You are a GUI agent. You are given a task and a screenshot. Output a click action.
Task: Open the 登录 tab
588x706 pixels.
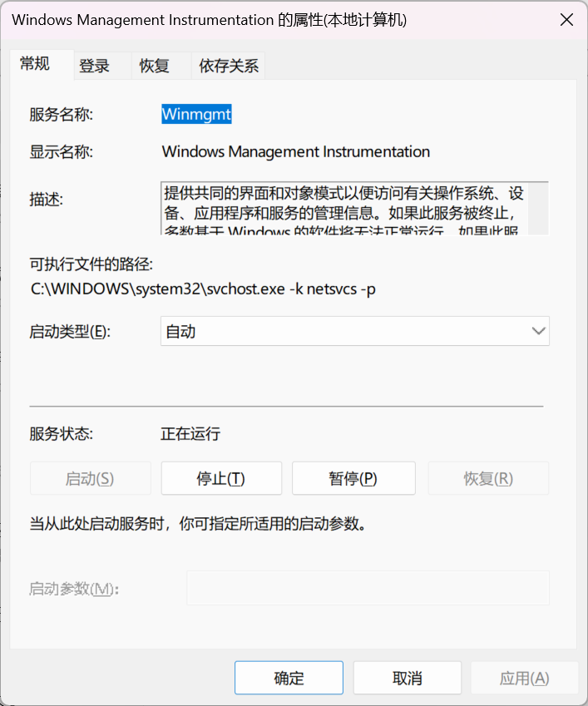[102, 67]
